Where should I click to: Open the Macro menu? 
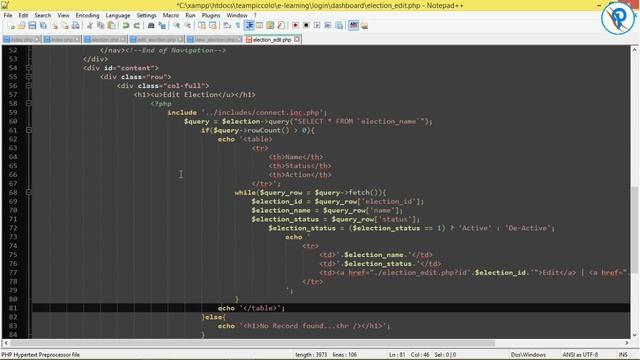(171, 16)
